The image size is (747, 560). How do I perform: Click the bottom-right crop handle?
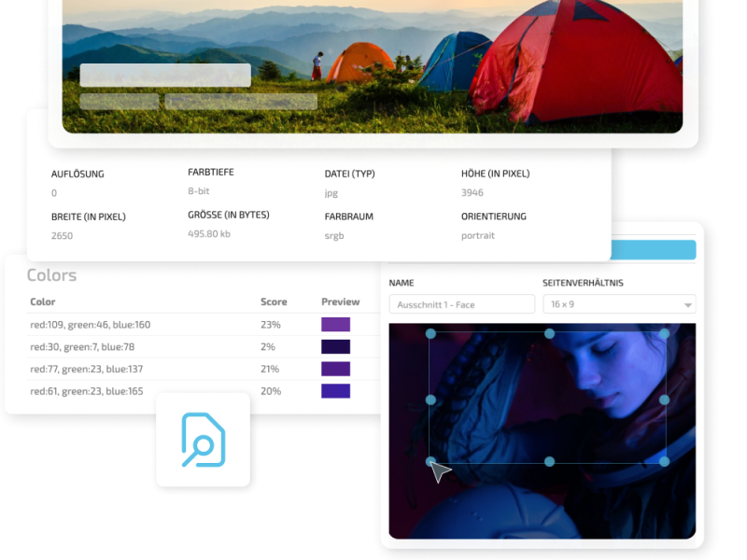tap(664, 461)
